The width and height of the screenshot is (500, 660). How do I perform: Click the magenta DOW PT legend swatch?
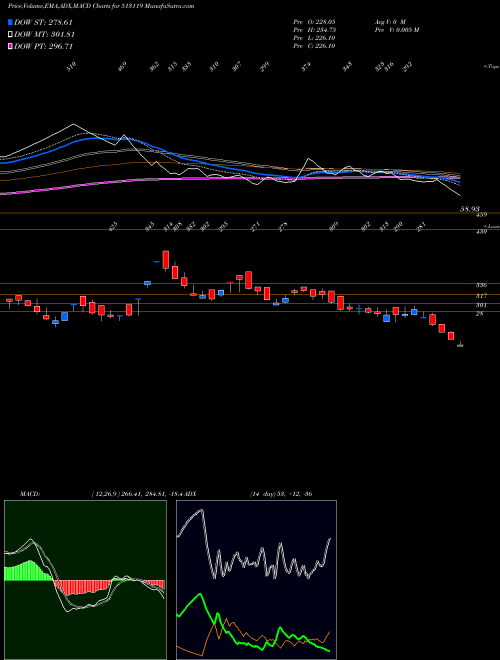pyautogui.click(x=10, y=46)
